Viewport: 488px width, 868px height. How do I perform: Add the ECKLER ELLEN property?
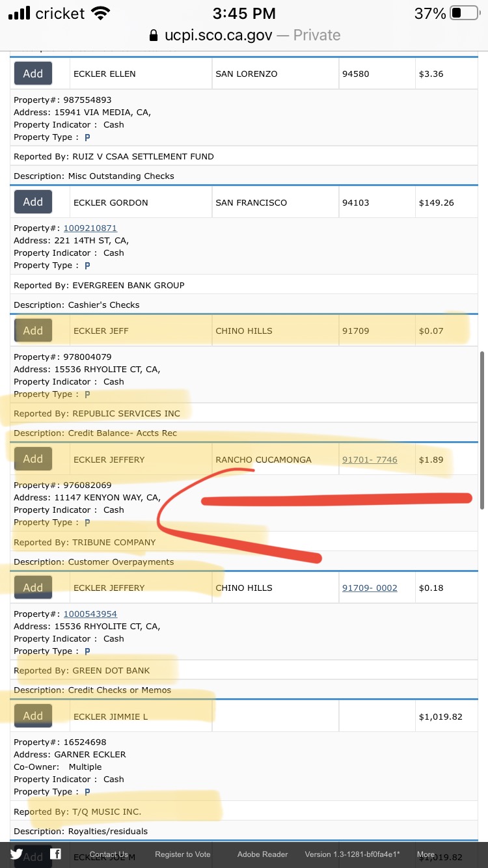tap(33, 74)
